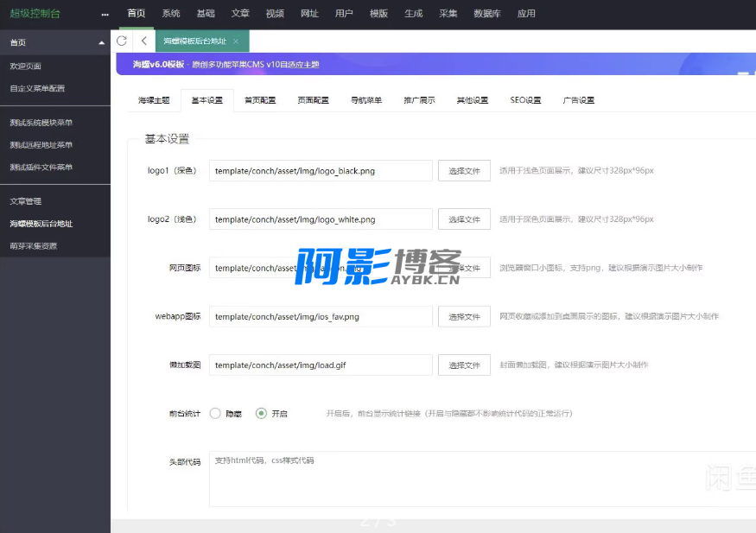
Task: Switch to the 广告设置 tab
Action: coord(579,100)
